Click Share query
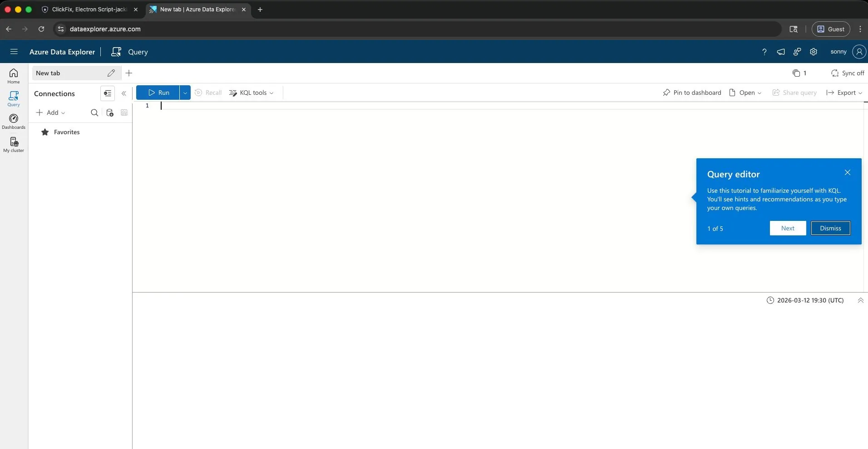This screenshot has height=449, width=868. [x=794, y=93]
